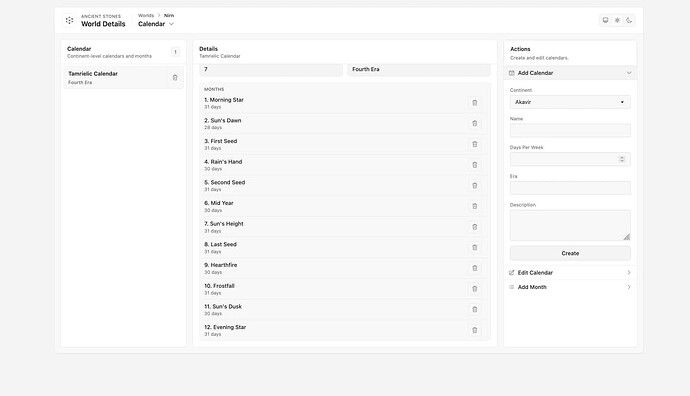This screenshot has width=690, height=396.
Task: Click the pencil icon beside Edit Calendar
Action: pyautogui.click(x=511, y=273)
